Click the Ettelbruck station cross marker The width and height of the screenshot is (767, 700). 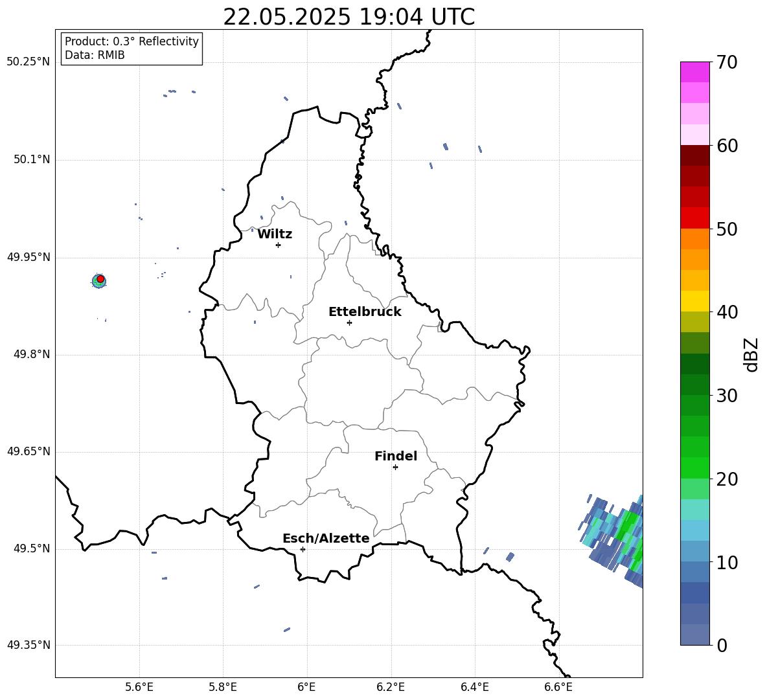349,322
